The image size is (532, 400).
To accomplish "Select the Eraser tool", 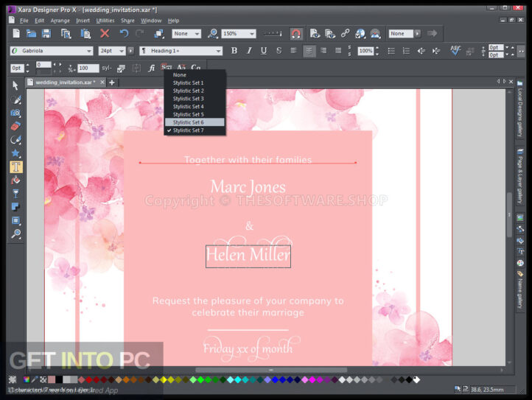I will pyautogui.click(x=15, y=126).
